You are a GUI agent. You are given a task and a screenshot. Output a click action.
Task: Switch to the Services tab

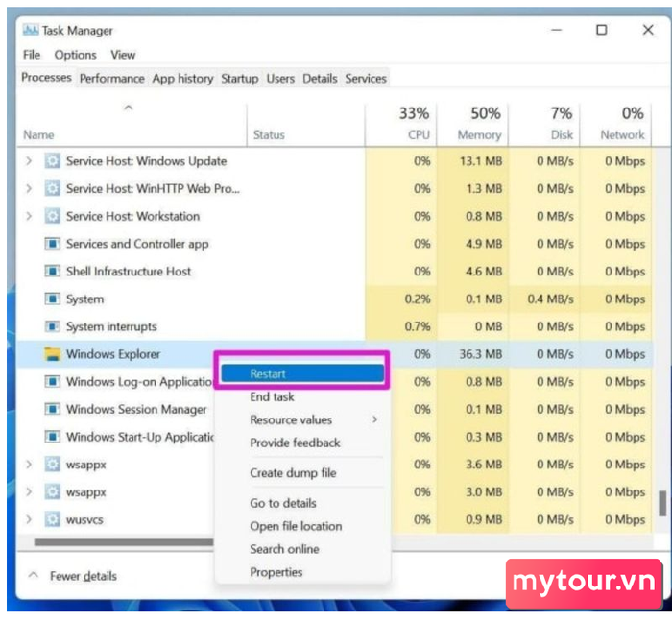(x=366, y=79)
